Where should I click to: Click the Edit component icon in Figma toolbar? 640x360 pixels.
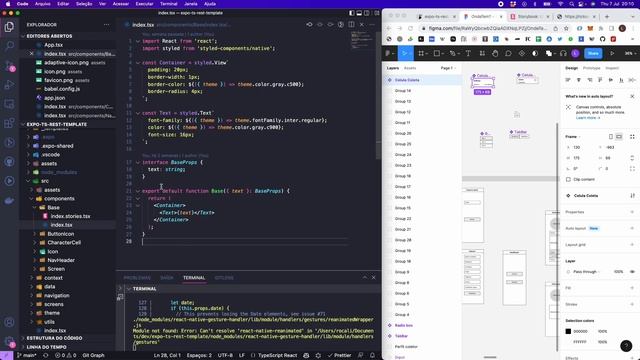pos(522,53)
